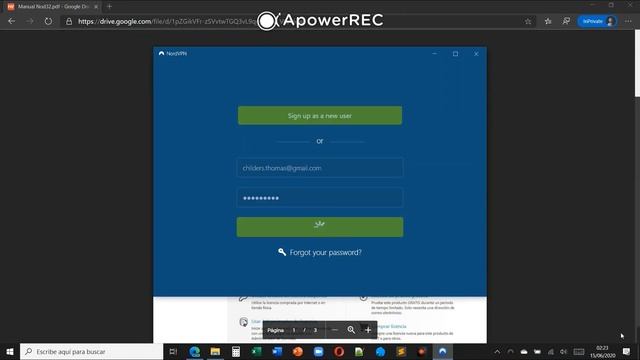640x360 pixels.
Task: Click the InPrivate profile button
Action: 598,21
